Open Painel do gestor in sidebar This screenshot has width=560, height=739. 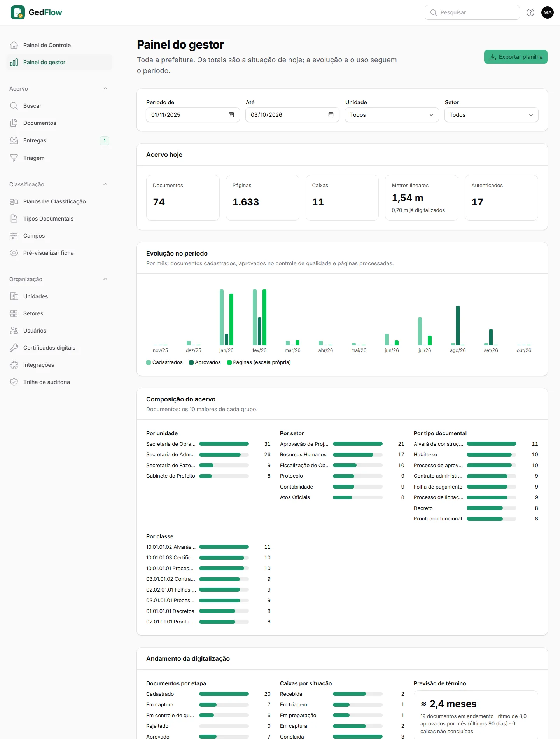(59, 62)
